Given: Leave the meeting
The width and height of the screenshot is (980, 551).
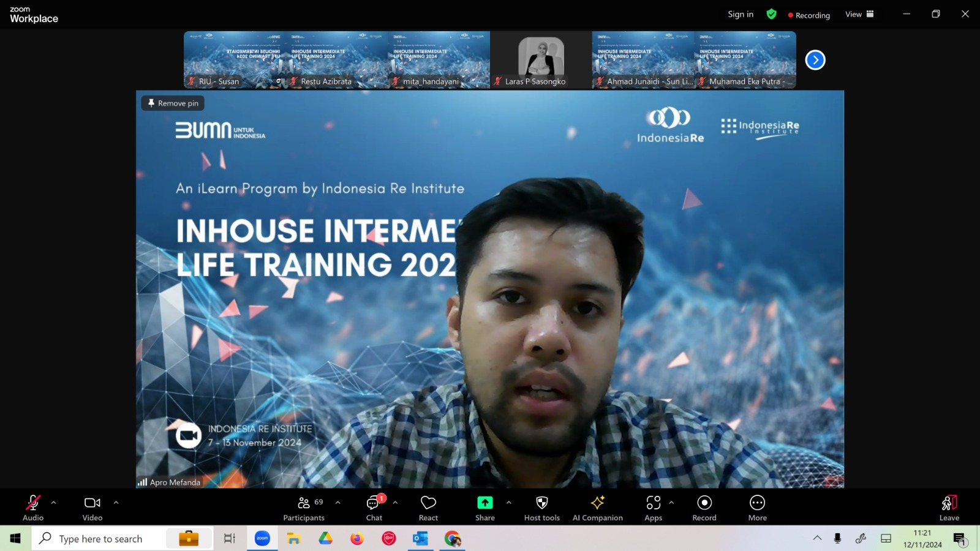Looking at the screenshot, I should tap(949, 508).
